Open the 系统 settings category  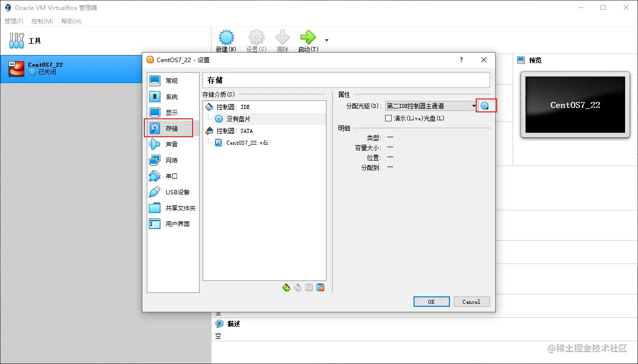pos(173,96)
